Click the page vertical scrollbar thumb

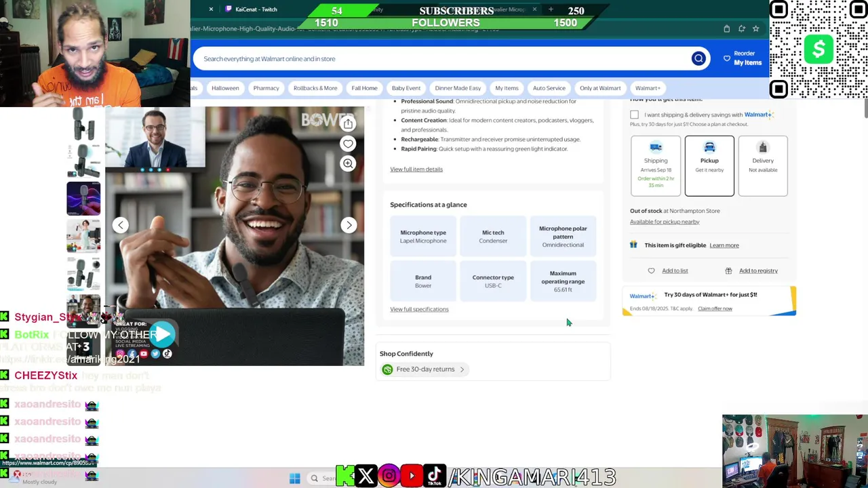point(865,108)
